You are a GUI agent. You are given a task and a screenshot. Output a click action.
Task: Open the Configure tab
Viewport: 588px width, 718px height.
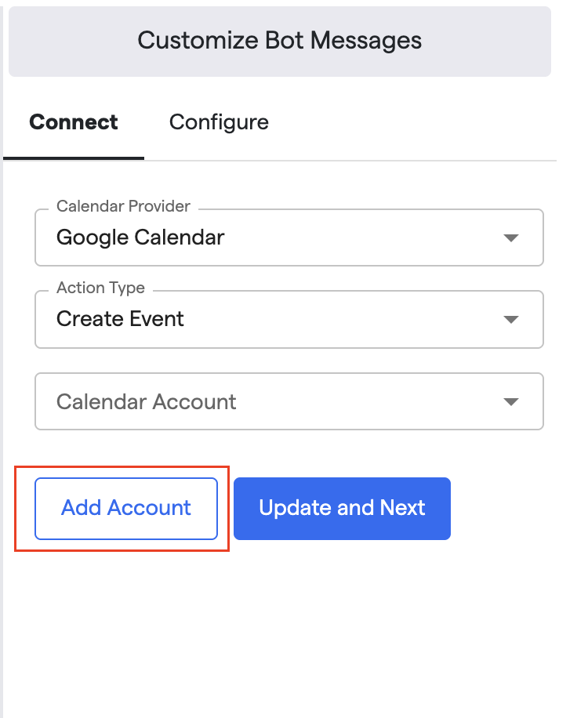(x=219, y=123)
